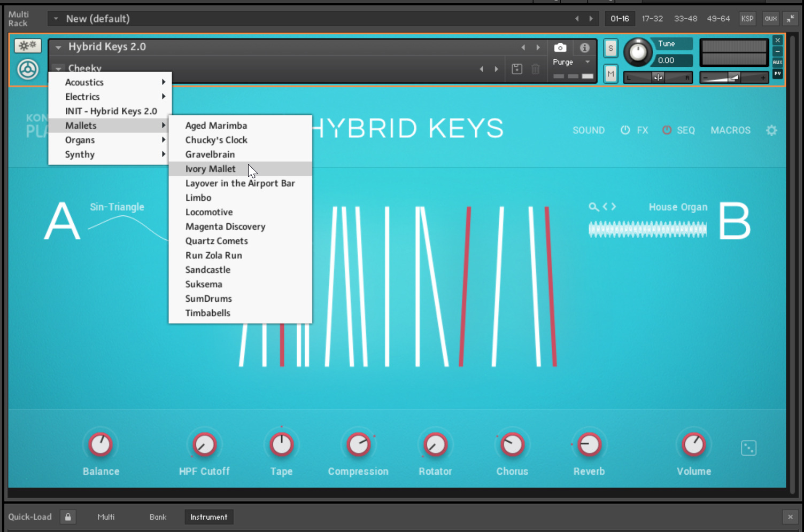
Task: Load the Aged Marimba snapshot
Action: pos(240,126)
